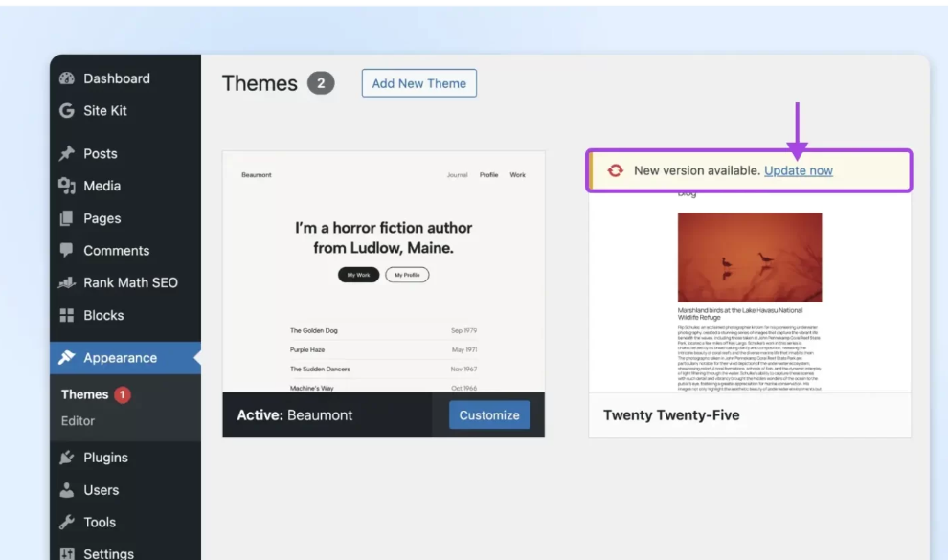
Task: Click the Twenty Twenty-Five theme name
Action: coord(671,415)
